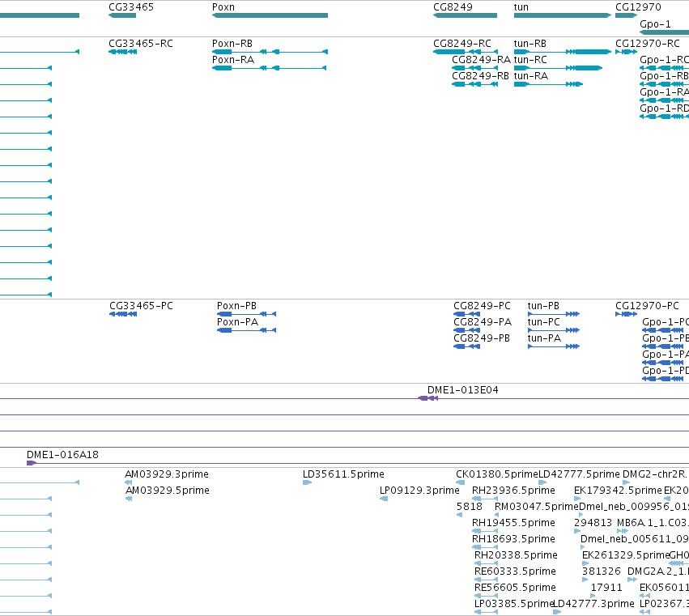This screenshot has height=616, width=689.
Task: Click the LP09129.3prime EST marker
Action: (384, 499)
